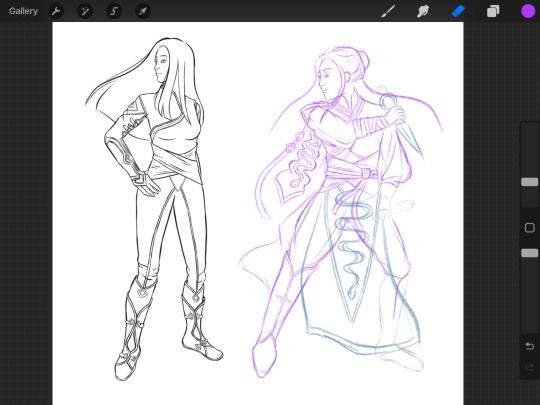Redo using the dimmed redo arrow
The height and width of the screenshot is (405, 540).
[529, 367]
